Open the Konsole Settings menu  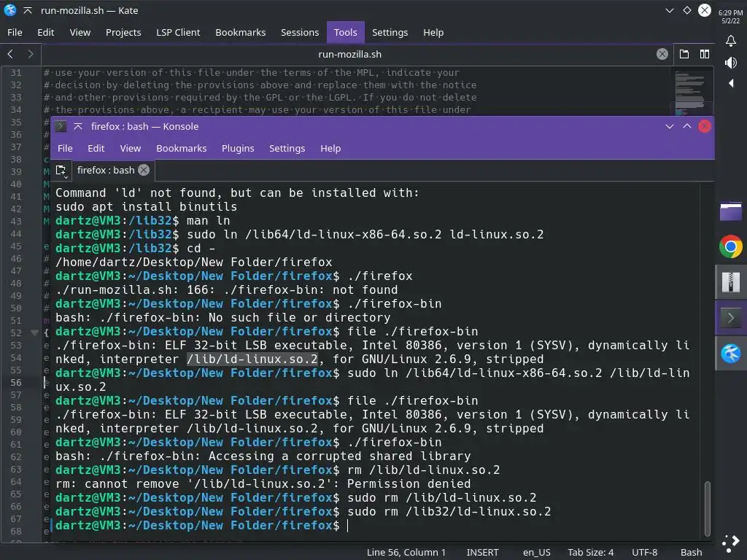[287, 148]
